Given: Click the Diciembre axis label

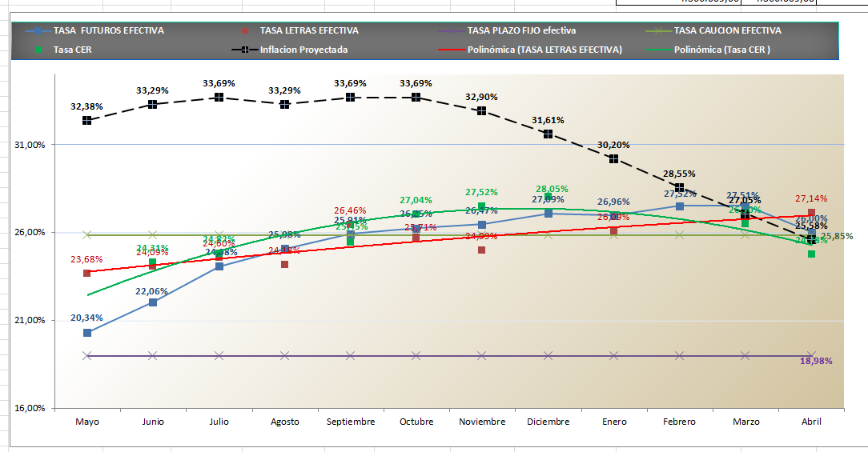Looking at the screenshot, I should 548,422.
